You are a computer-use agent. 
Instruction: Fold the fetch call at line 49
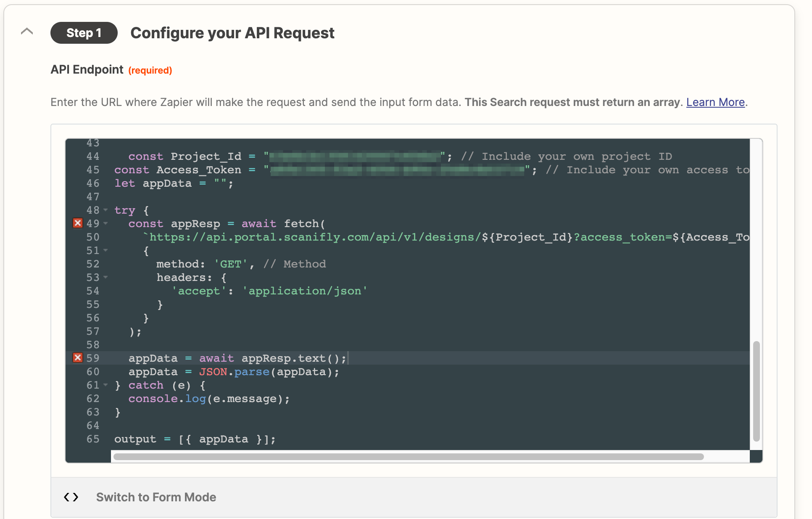tap(105, 223)
